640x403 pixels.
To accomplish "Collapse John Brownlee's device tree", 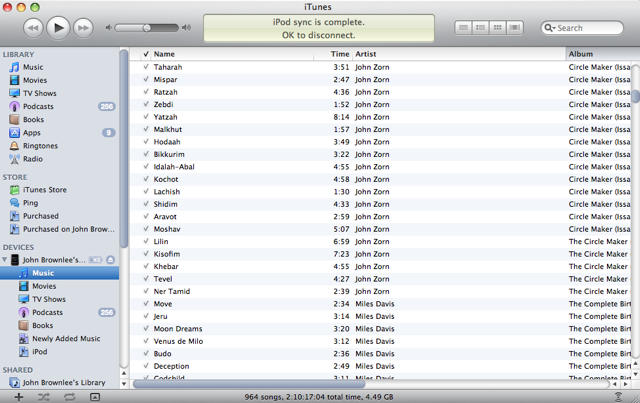I will click(x=4, y=260).
